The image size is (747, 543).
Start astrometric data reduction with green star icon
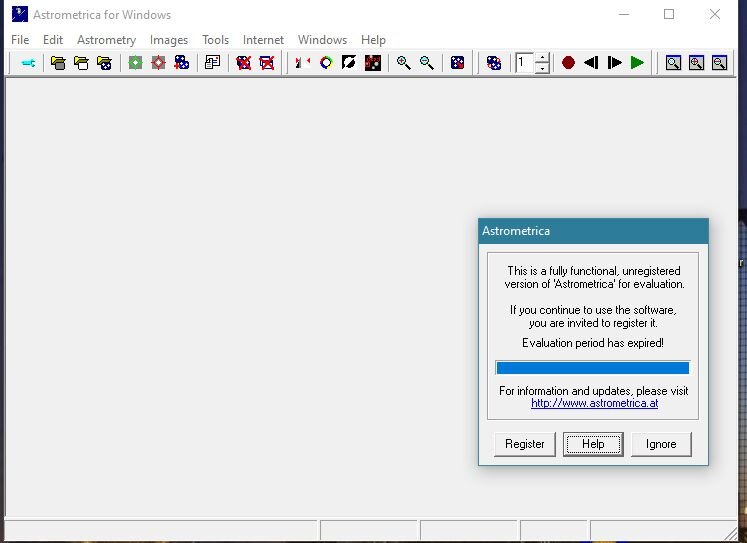135,63
